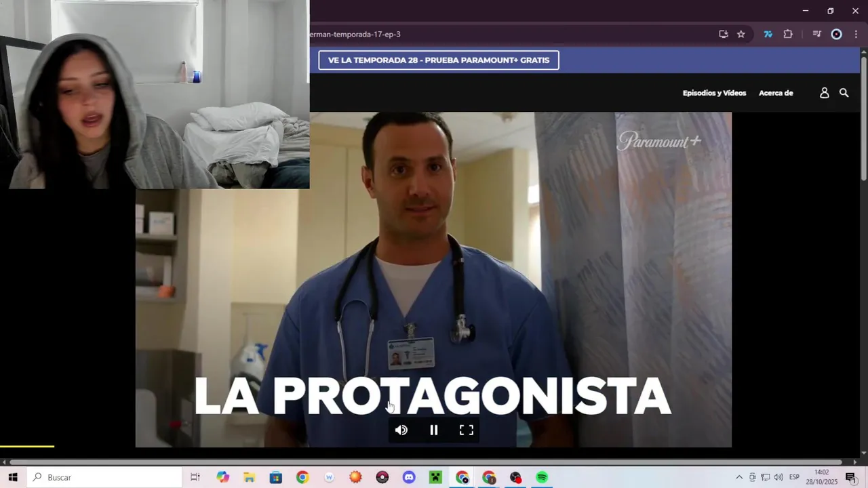Mute the video with the speaker icon
Viewport: 868px width, 488px height.
pos(401,430)
